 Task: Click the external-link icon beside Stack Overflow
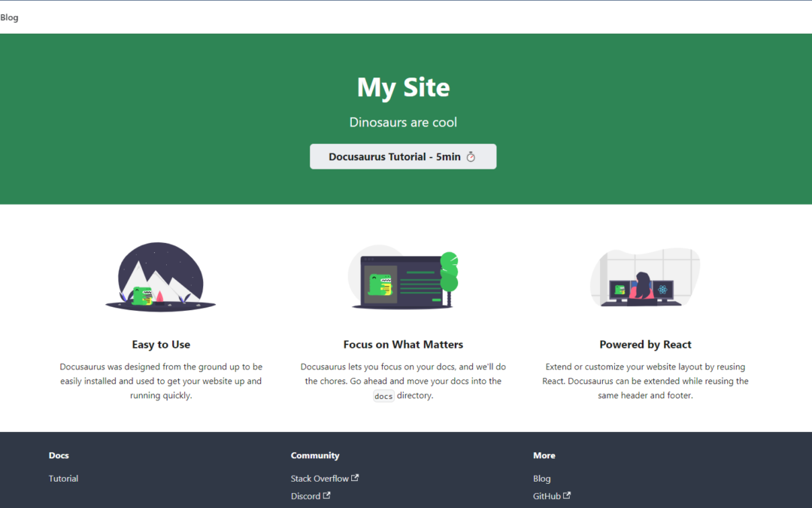[x=355, y=478]
